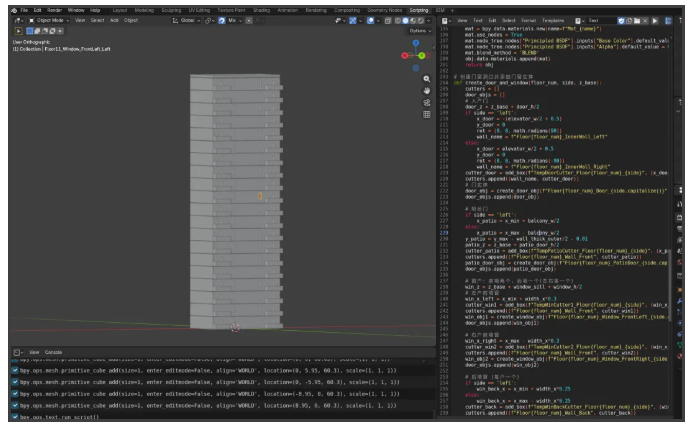692x426 pixels.
Task: Switch to the Modeling workspace tab
Action: pos(144,10)
